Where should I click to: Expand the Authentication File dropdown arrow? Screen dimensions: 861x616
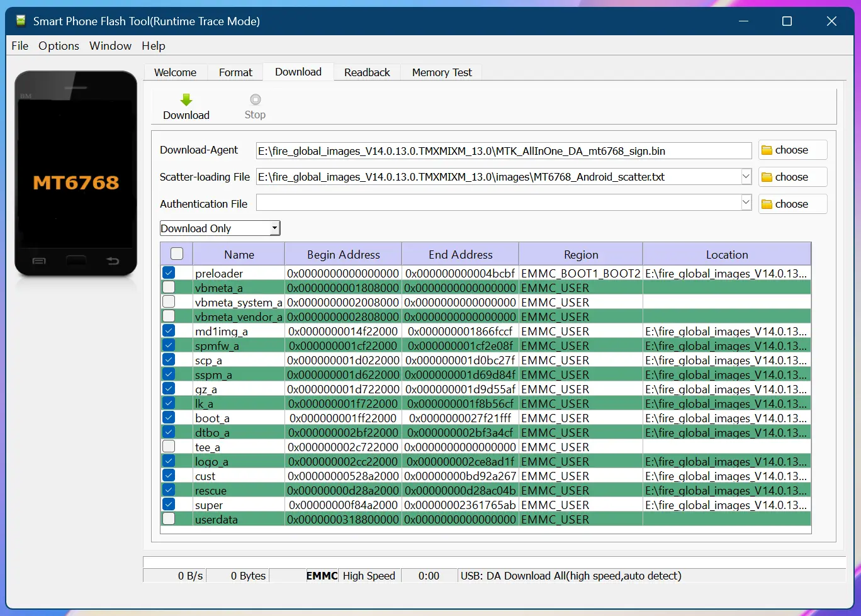point(746,203)
